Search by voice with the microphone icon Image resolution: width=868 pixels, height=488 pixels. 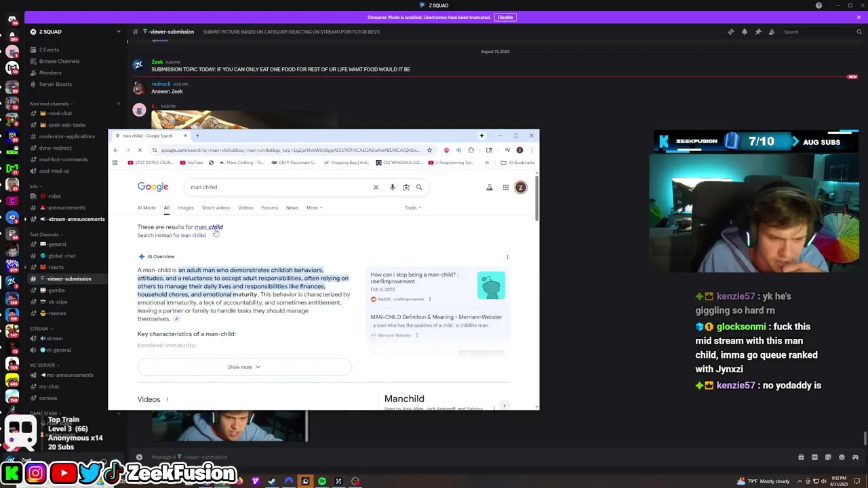pyautogui.click(x=392, y=187)
